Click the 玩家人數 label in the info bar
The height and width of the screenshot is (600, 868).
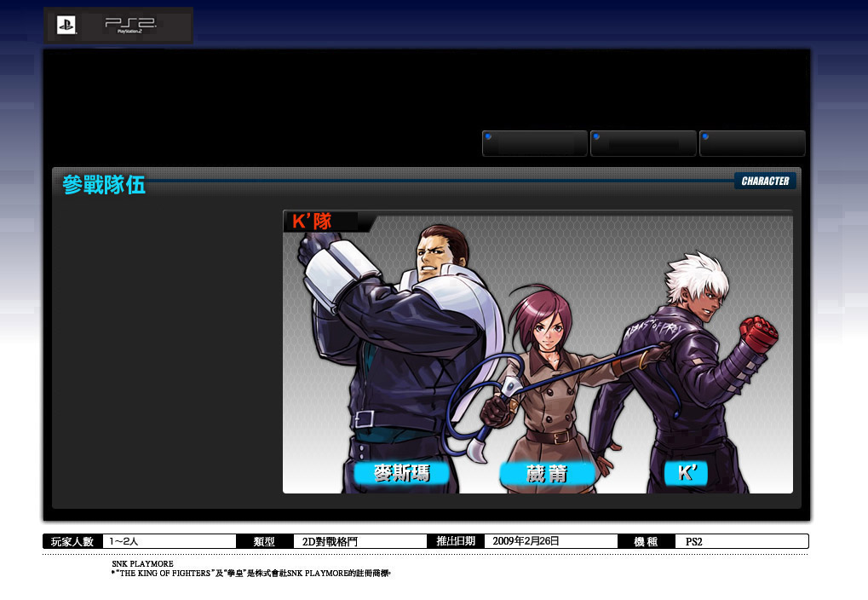coord(72,541)
